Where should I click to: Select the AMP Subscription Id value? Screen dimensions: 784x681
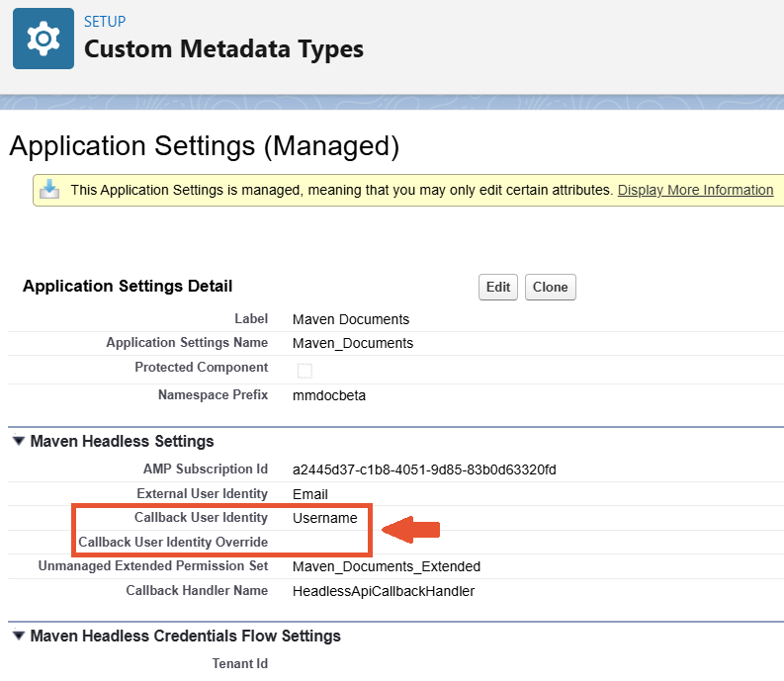424,469
